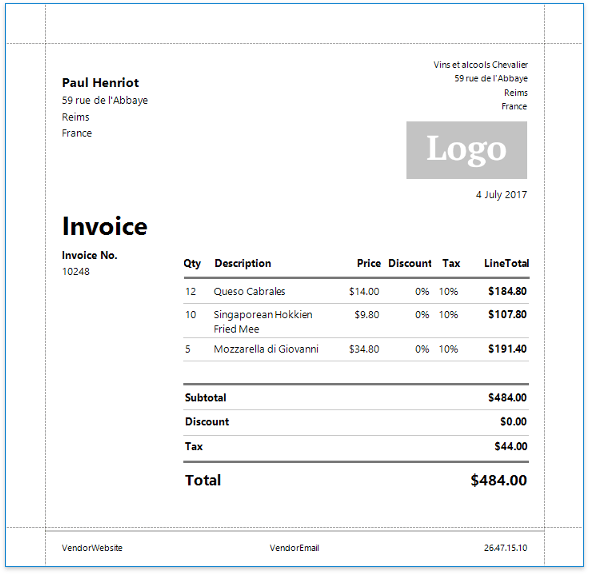Select the Queso Cabrales description cell
Screen dimensions: 589x574
pyautogui.click(x=249, y=292)
